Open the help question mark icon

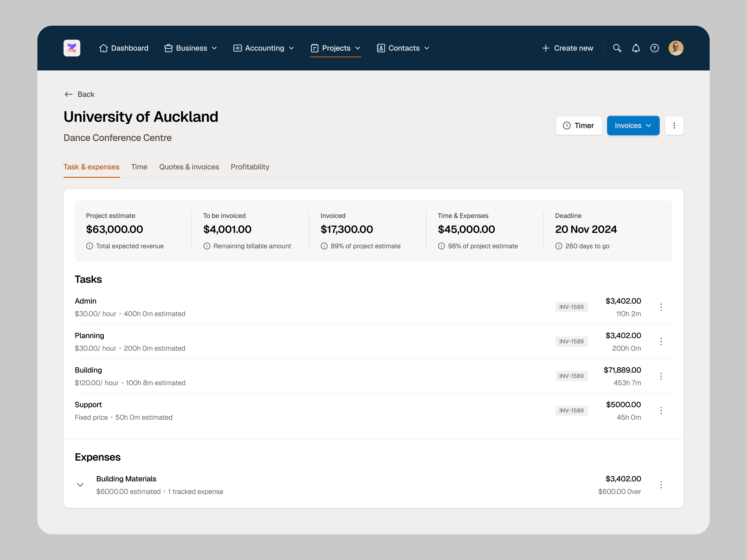click(654, 48)
